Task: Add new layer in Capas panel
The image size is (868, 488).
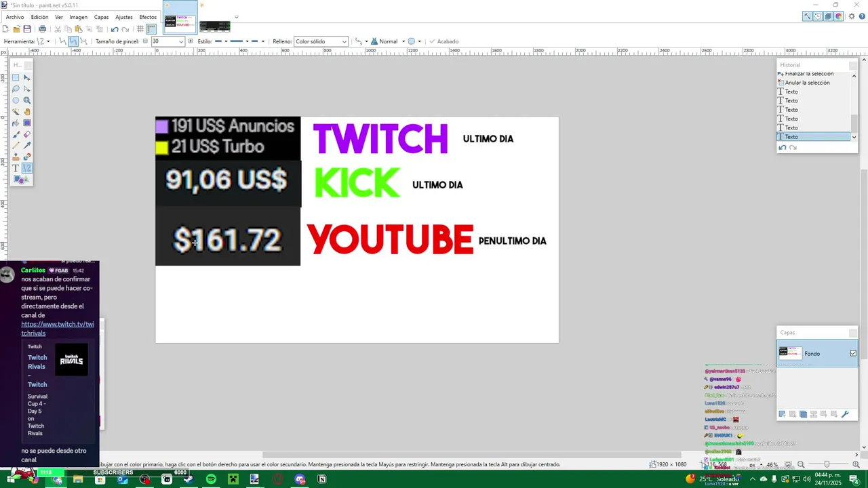Action: [782, 414]
